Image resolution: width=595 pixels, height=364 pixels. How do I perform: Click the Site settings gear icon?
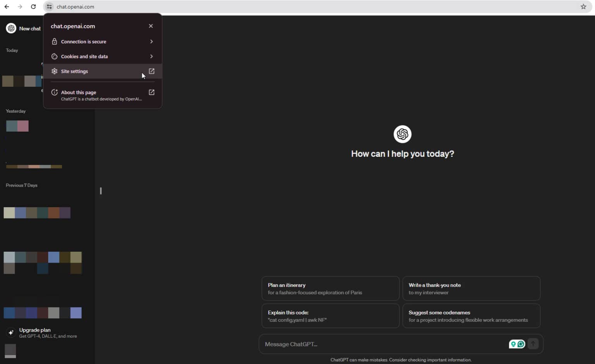tap(54, 71)
